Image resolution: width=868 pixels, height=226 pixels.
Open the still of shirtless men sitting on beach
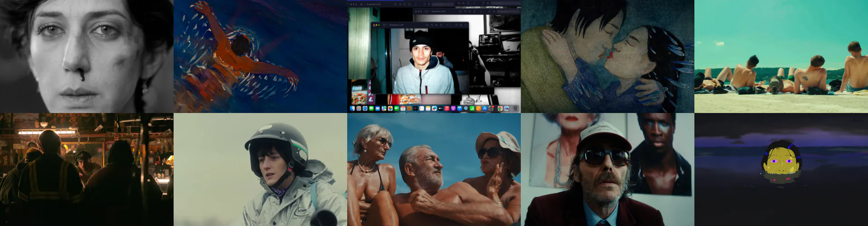point(781,56)
